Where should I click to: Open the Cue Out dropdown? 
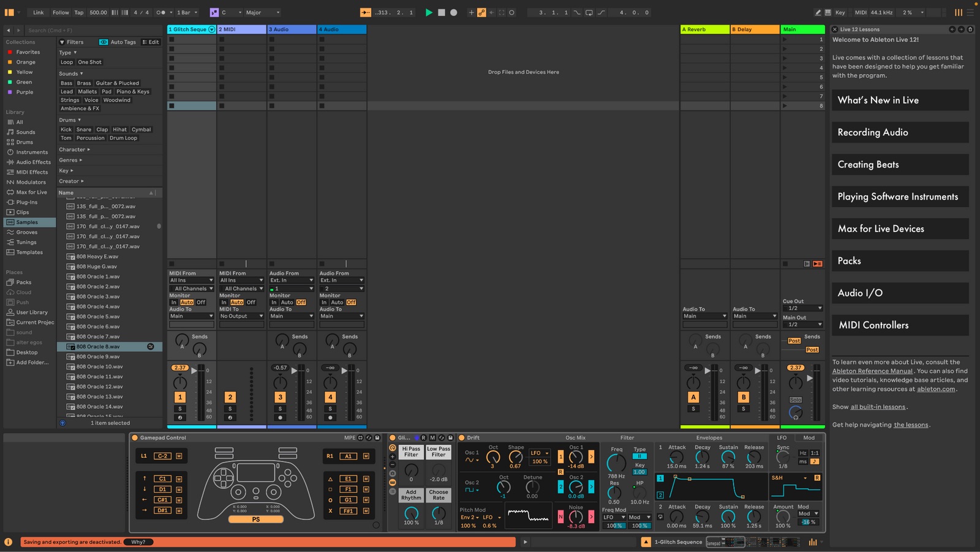(803, 308)
